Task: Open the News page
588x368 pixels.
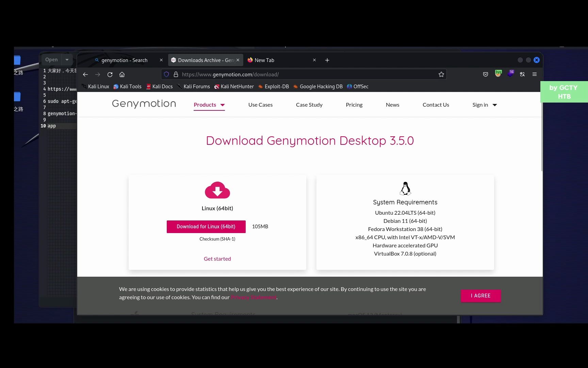Action: coord(392,105)
